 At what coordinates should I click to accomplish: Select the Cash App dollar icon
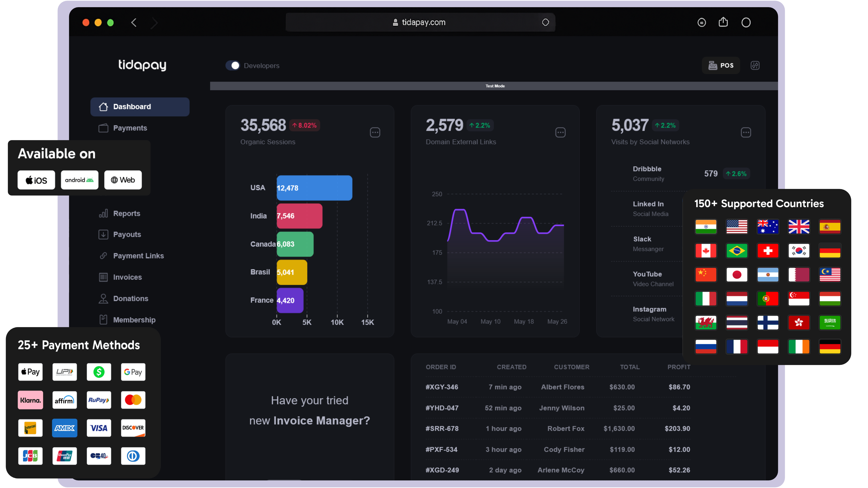[99, 372]
